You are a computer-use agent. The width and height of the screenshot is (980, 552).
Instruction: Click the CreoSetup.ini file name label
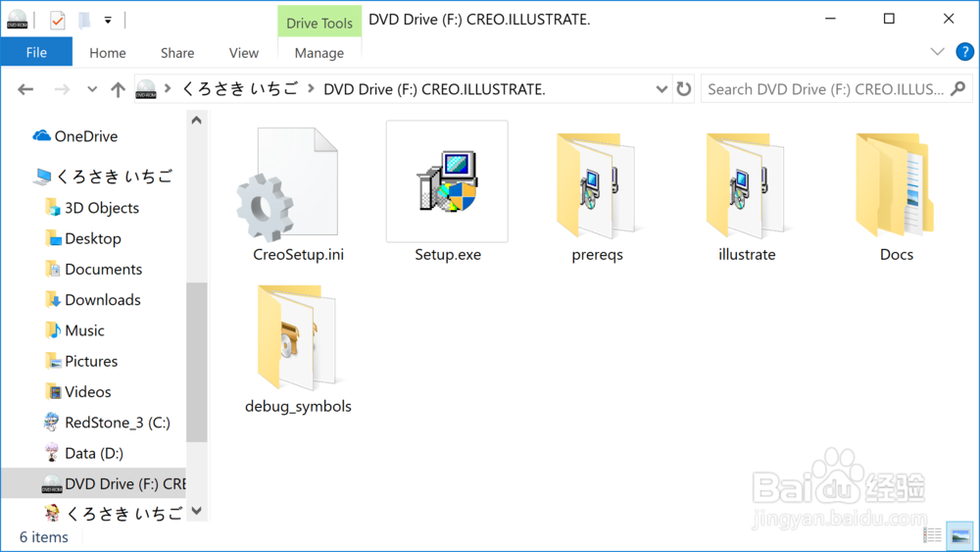click(298, 255)
